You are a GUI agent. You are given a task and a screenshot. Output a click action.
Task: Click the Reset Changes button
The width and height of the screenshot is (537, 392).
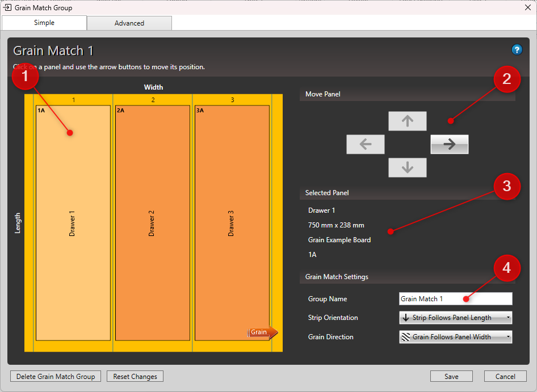click(x=135, y=376)
